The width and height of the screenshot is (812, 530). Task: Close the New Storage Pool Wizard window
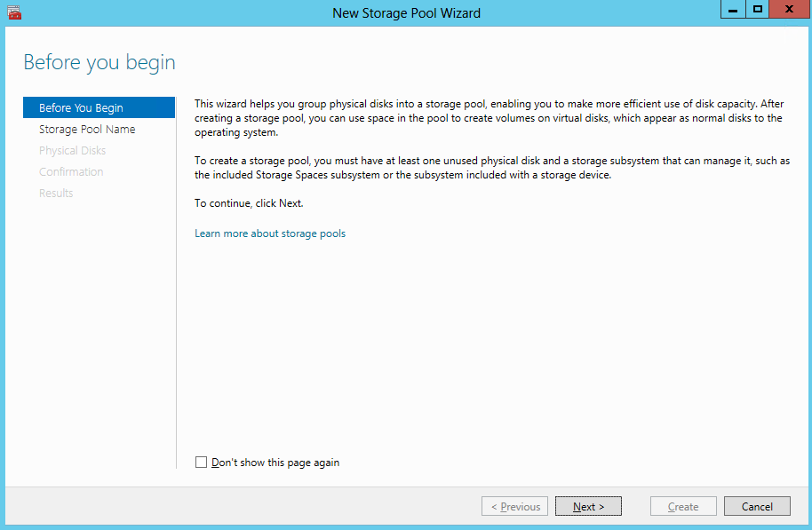[x=789, y=9]
